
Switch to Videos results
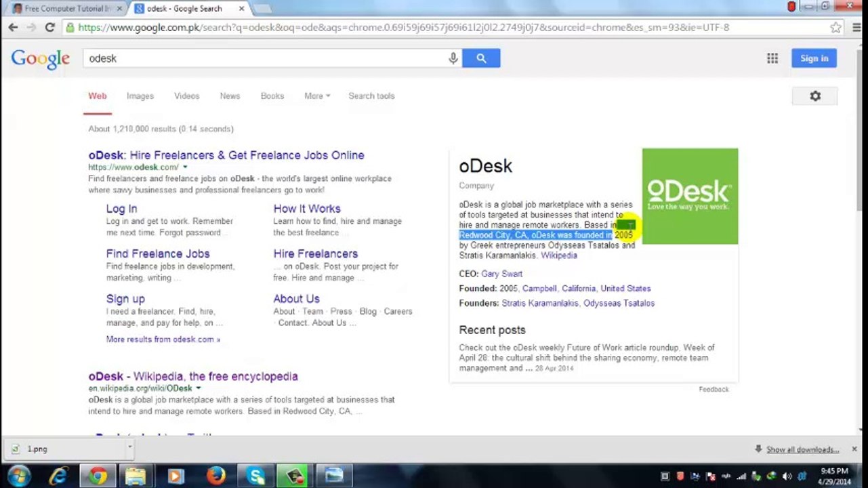tap(187, 96)
